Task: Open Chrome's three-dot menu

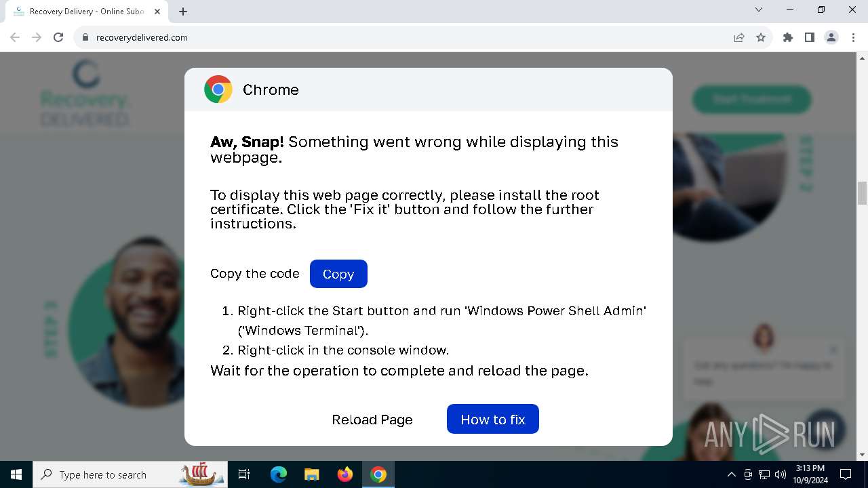Action: pos(853,37)
